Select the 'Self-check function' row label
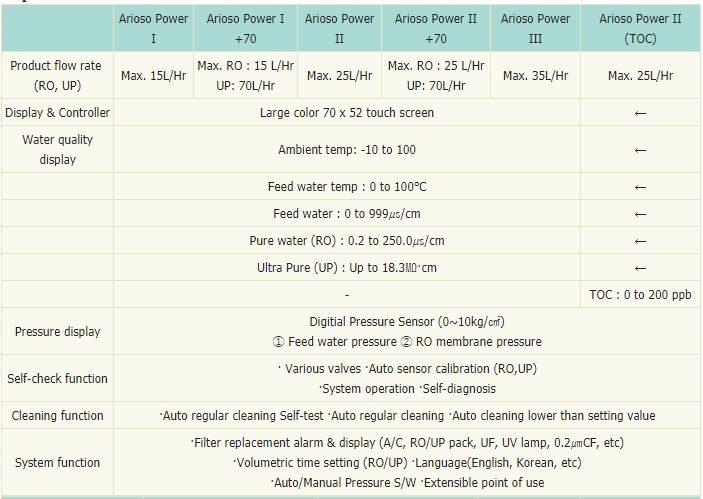Viewport: 703px width, 499px height. [57, 378]
